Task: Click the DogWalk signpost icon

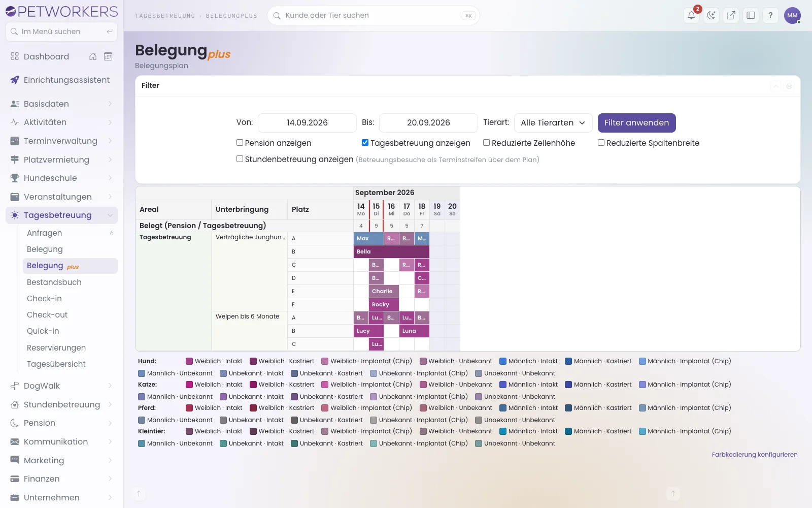Action: click(15, 386)
